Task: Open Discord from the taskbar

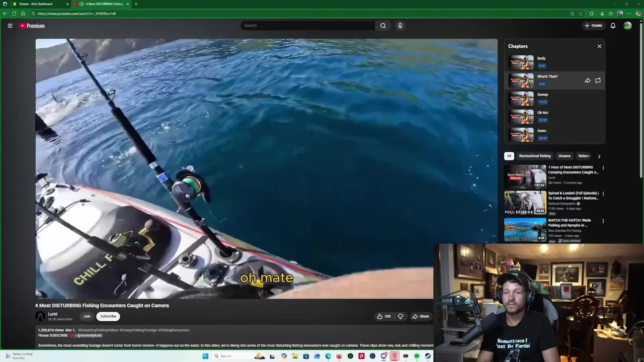Action: coord(384,356)
